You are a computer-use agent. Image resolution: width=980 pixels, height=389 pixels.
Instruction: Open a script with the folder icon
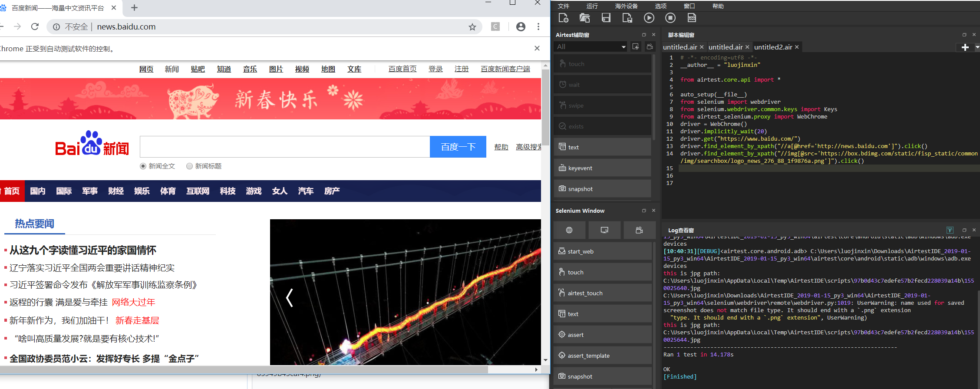point(584,18)
